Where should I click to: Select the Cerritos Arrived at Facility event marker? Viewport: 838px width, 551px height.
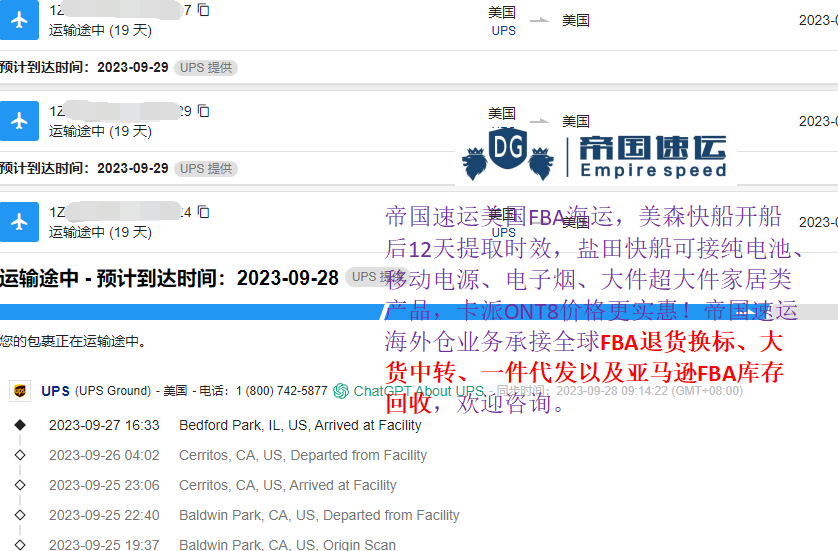[x=20, y=485]
